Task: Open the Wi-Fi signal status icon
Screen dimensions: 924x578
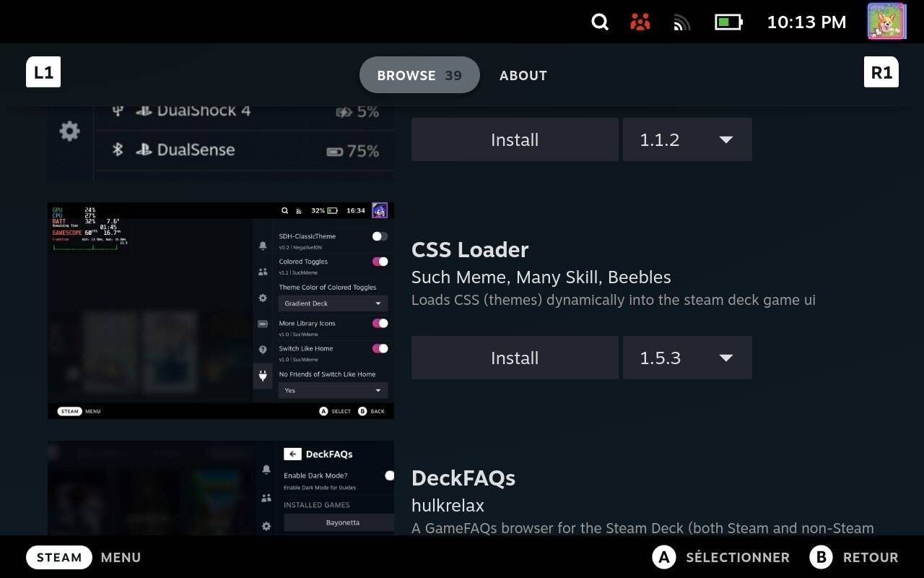Action: point(682,23)
